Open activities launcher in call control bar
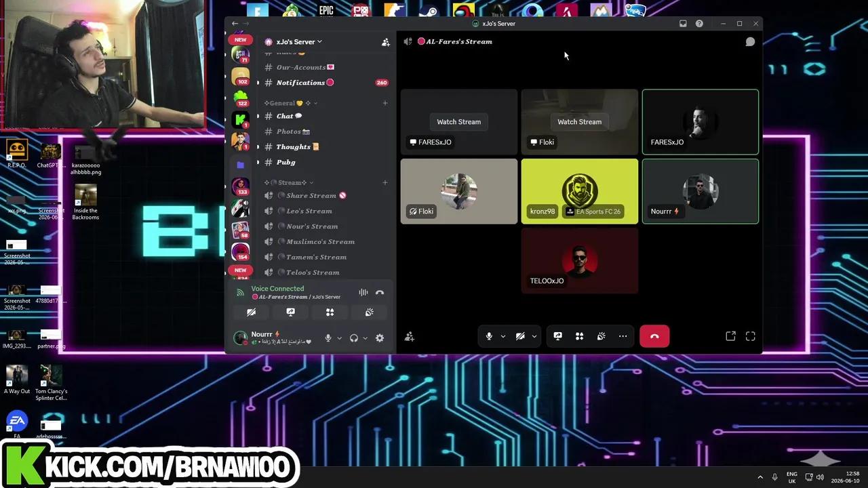 point(579,336)
